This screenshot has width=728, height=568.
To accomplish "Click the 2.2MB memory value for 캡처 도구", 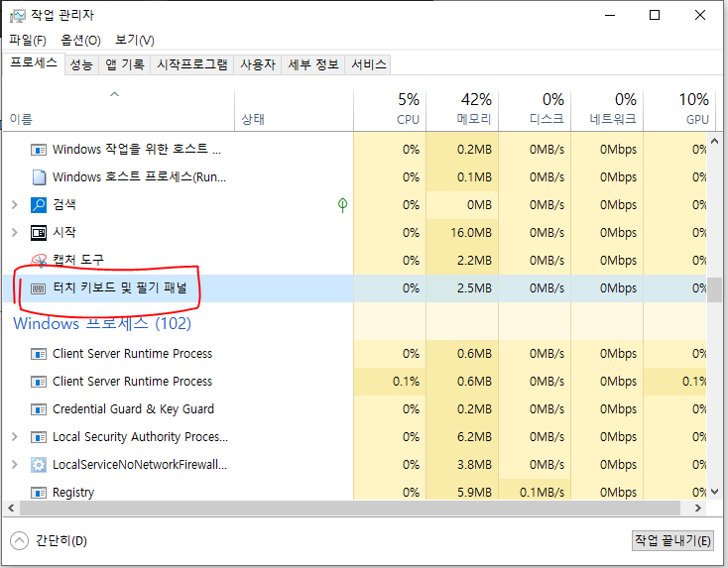I will tap(474, 261).
